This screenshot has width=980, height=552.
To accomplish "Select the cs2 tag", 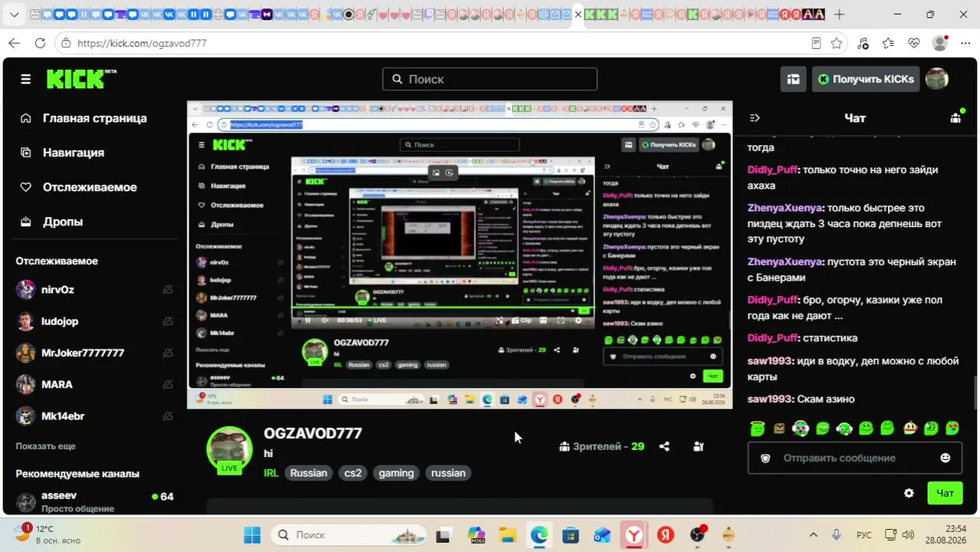I will pos(353,473).
